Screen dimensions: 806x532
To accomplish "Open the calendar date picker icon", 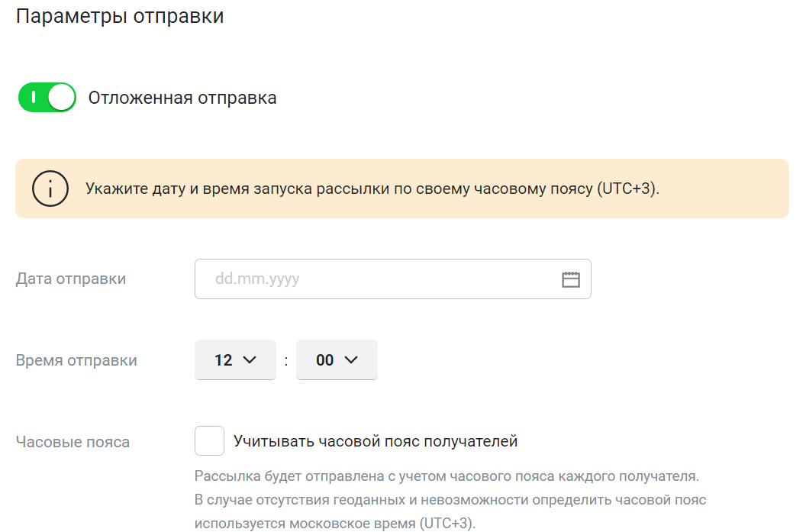I will [x=571, y=279].
